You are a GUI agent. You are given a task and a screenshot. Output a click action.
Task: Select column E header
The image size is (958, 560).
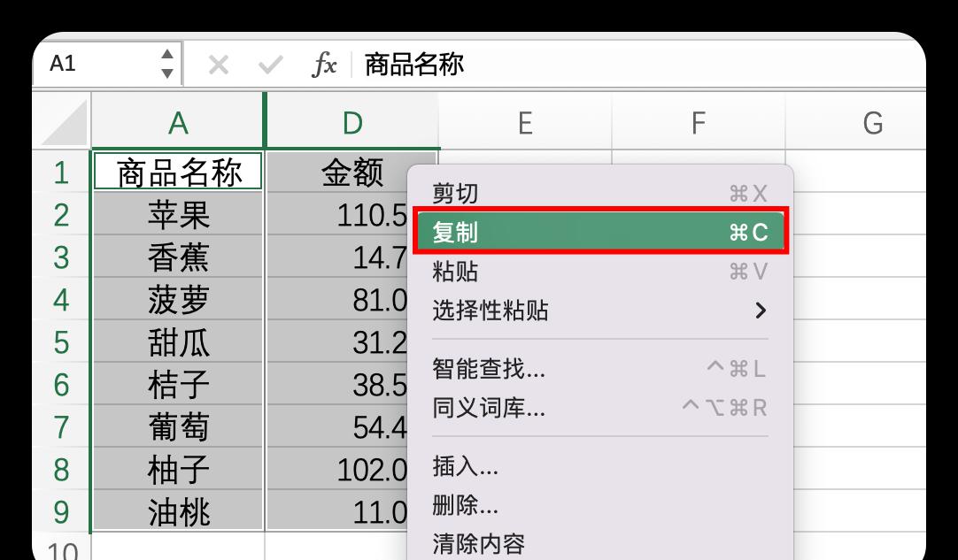[x=525, y=123]
